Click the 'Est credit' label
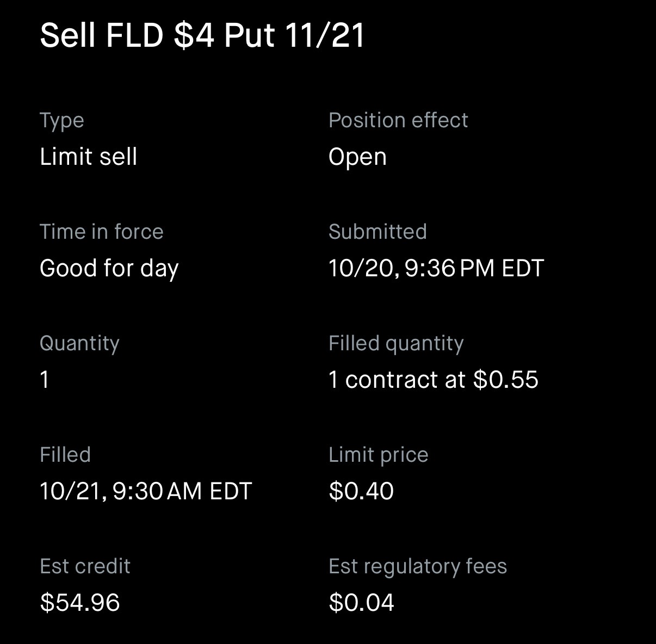This screenshot has height=644, width=656. coord(85,566)
